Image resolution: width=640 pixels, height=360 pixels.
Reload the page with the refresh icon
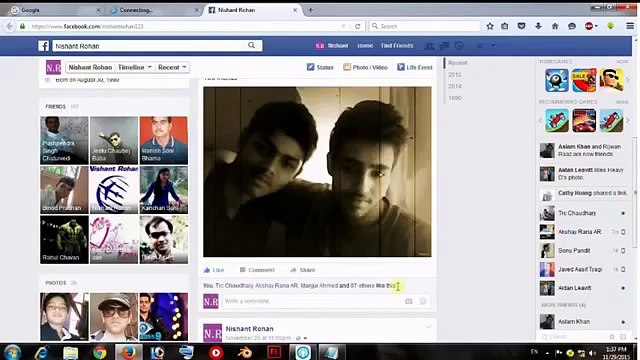point(358,26)
